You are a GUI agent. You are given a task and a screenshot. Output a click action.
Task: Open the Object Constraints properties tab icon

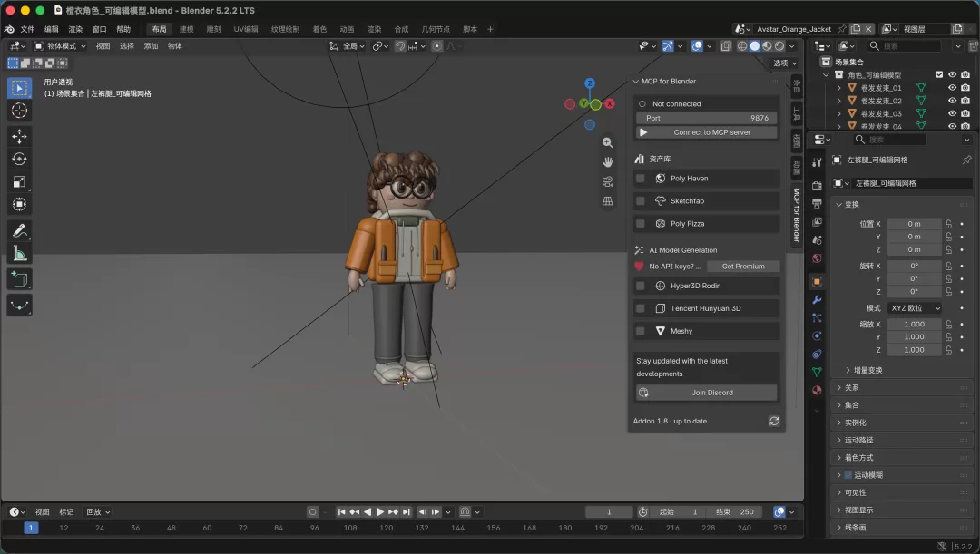click(x=817, y=355)
